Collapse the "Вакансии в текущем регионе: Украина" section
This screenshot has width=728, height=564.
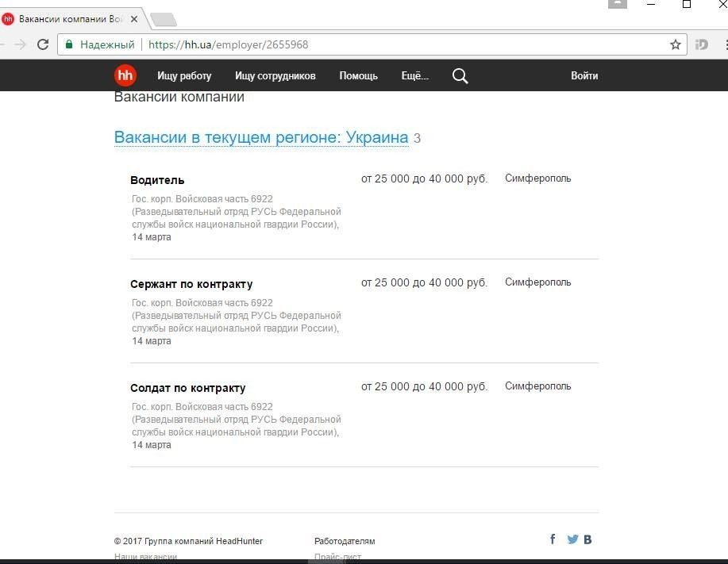[261, 137]
